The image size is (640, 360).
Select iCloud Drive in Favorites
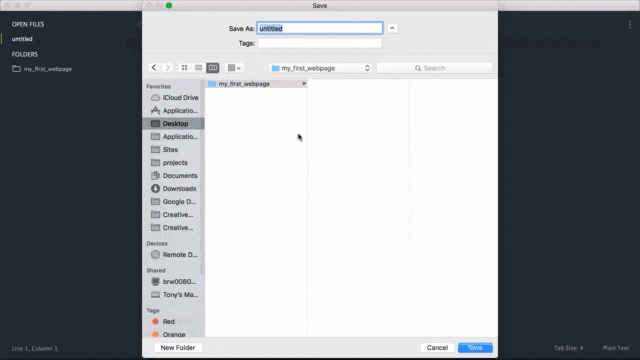tap(174, 98)
